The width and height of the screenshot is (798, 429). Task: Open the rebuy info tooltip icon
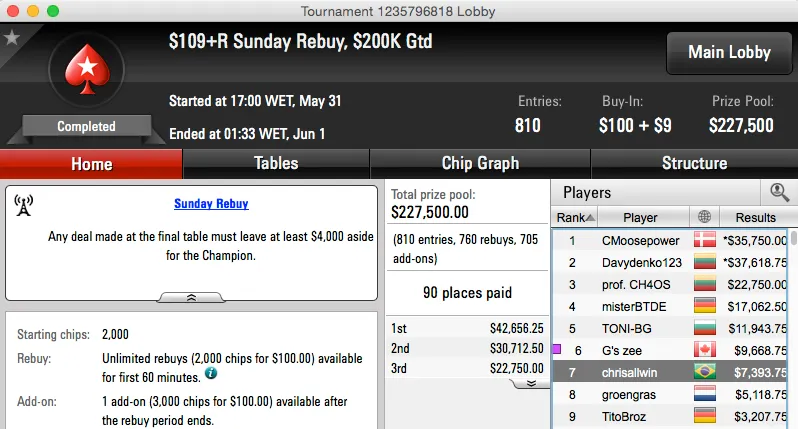[x=211, y=373]
